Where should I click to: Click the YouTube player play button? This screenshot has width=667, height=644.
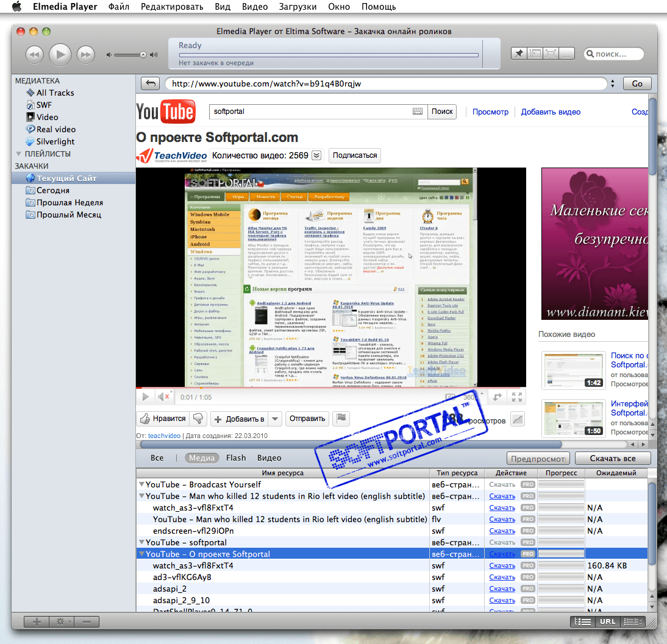click(146, 397)
